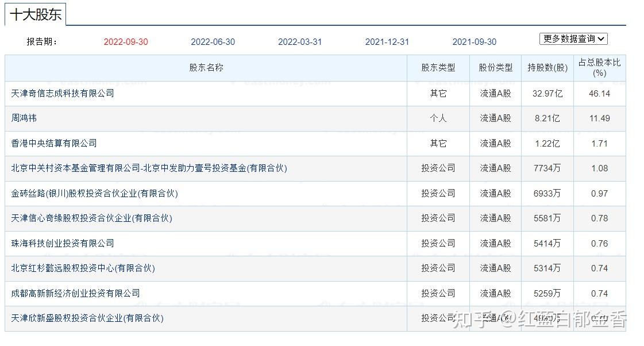Click the 1.22亿 shareholding value

(x=547, y=144)
